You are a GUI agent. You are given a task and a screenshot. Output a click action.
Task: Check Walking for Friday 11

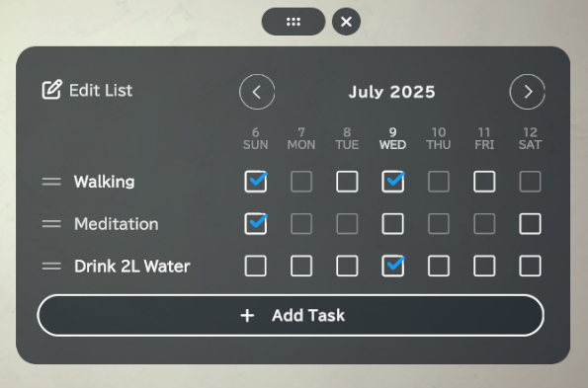484,182
